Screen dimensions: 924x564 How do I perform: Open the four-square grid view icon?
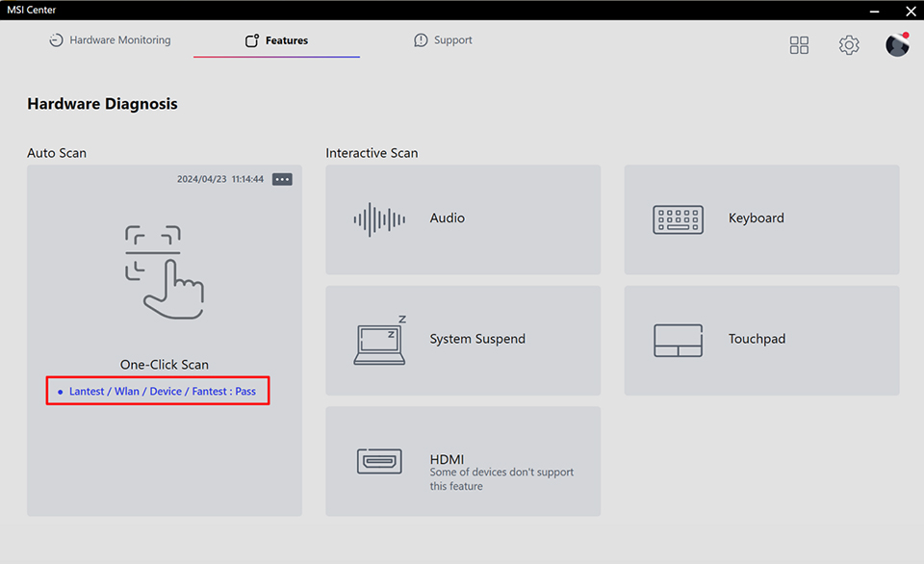click(799, 45)
